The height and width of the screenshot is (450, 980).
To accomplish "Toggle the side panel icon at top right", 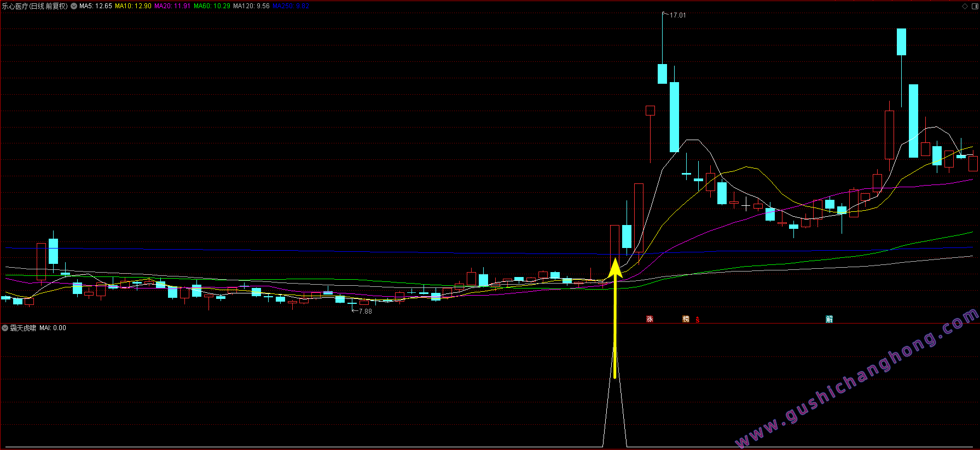I will pyautogui.click(x=974, y=6).
